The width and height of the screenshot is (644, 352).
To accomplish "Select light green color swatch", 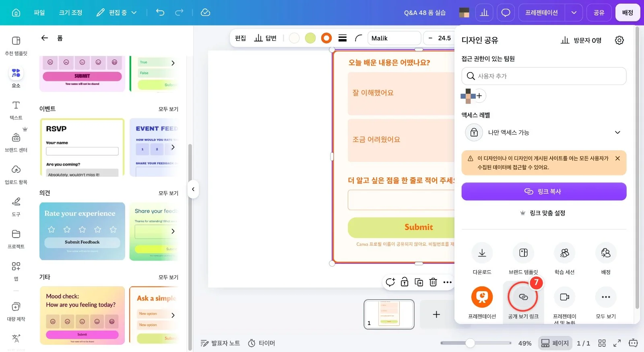I will click(310, 38).
